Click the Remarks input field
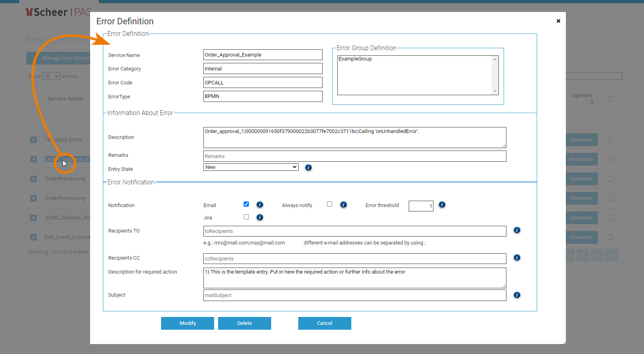Image resolution: width=644 pixels, height=354 pixels. [354, 156]
